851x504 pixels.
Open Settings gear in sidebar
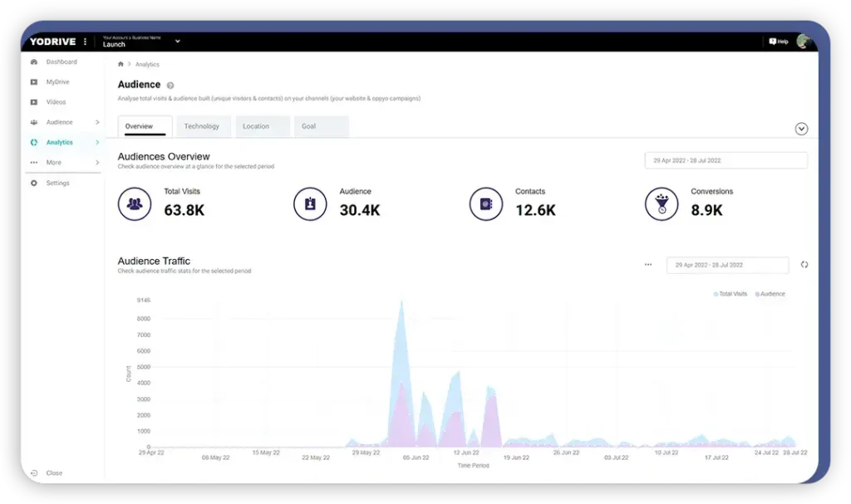pyautogui.click(x=34, y=183)
